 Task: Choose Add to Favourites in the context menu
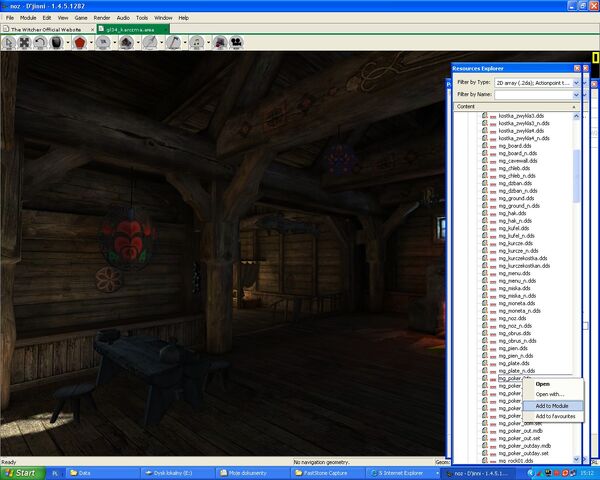coord(555,416)
